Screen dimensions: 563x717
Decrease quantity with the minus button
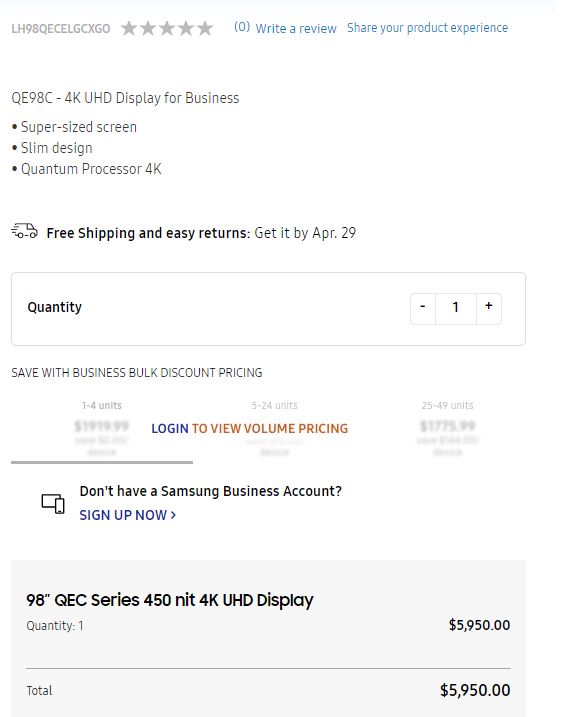point(423,309)
